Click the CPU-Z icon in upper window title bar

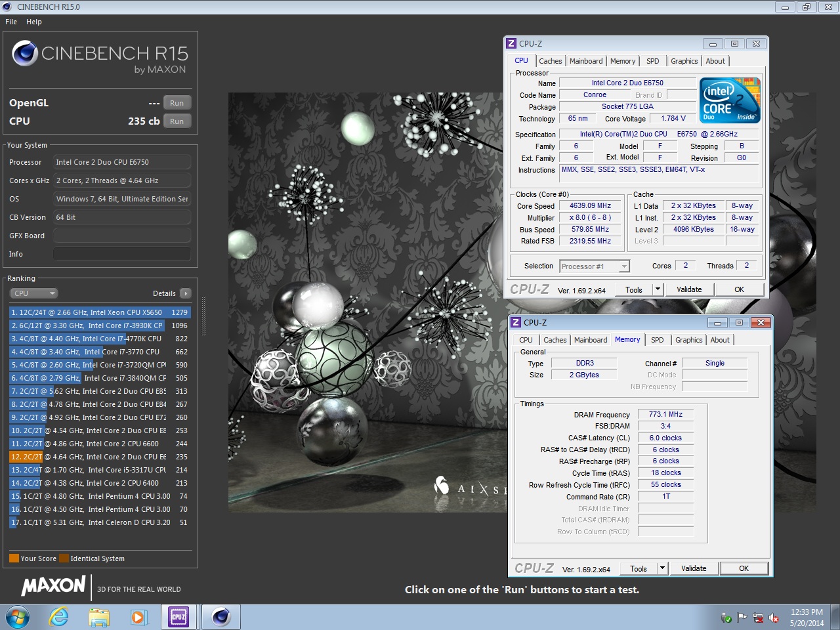pos(511,43)
